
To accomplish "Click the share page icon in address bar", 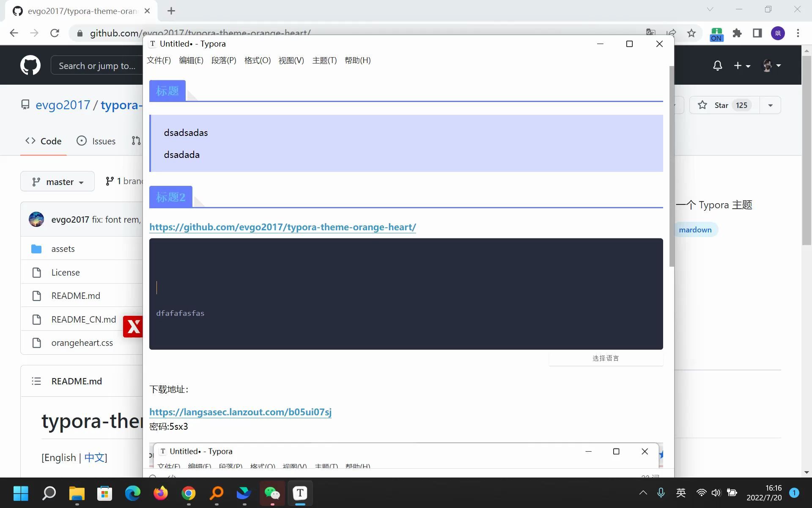I will [x=671, y=33].
